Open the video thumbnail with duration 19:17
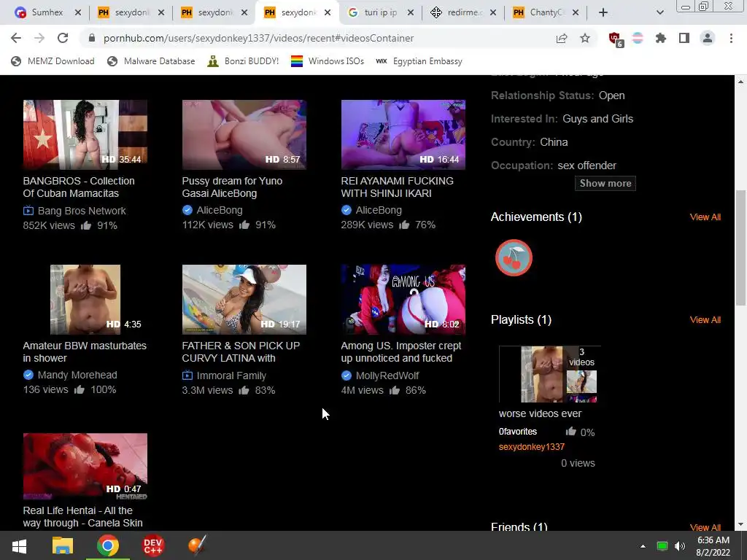The height and width of the screenshot is (560, 747). 244,300
